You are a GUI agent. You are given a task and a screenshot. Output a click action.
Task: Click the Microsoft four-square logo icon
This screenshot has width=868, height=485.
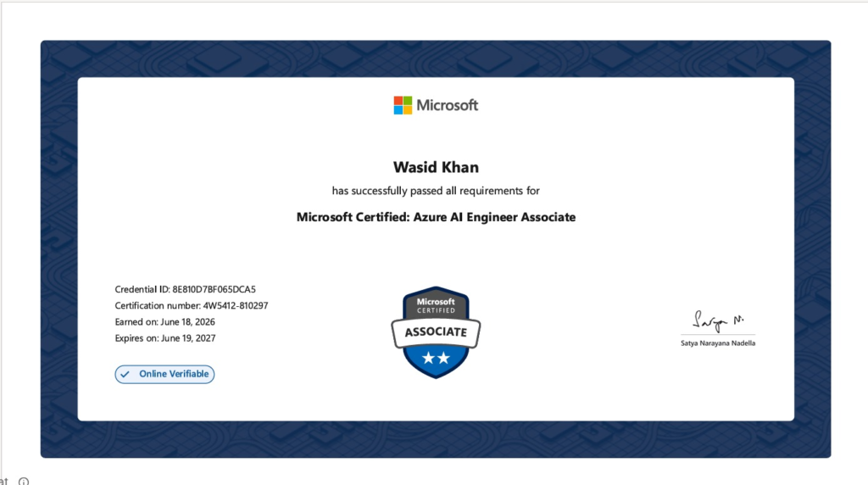click(403, 105)
